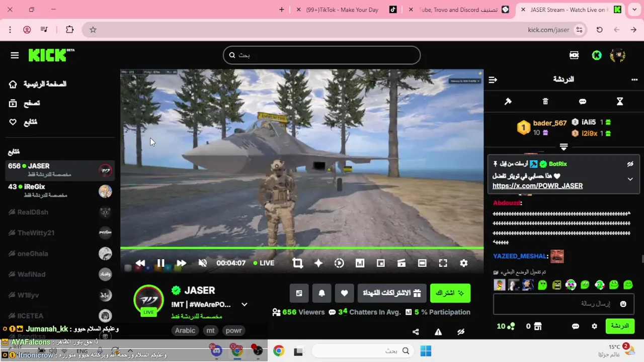Select iReGix in followed channels
The image size is (644, 362).
point(60,190)
